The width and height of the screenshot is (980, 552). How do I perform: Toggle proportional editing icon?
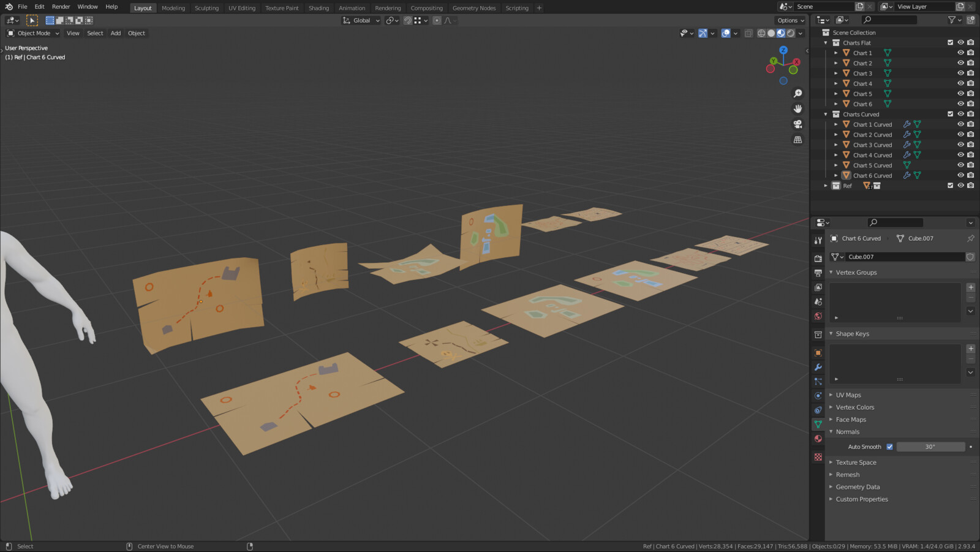437,20
